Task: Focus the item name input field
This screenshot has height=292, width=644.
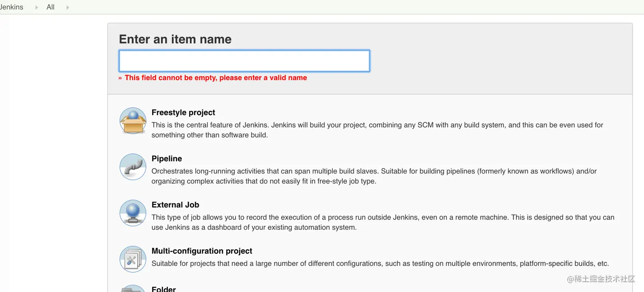Action: [244, 61]
